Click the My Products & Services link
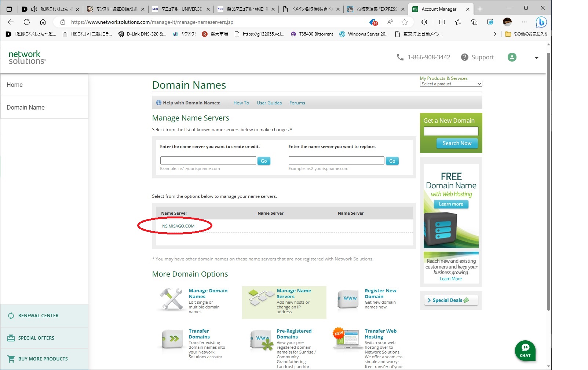Viewport: 588px width, 370px height. click(x=443, y=78)
